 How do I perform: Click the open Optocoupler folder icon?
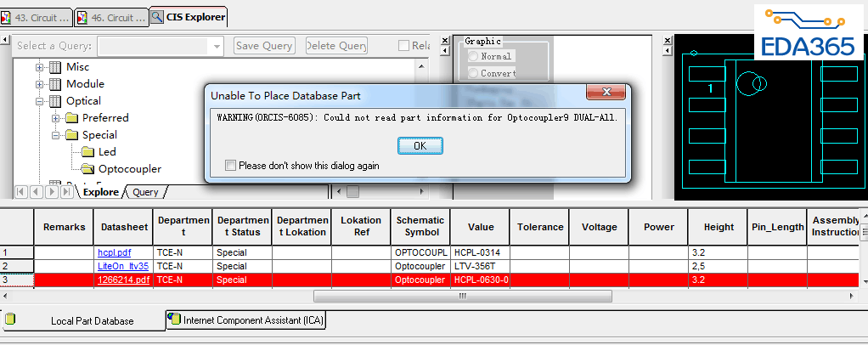click(88, 169)
